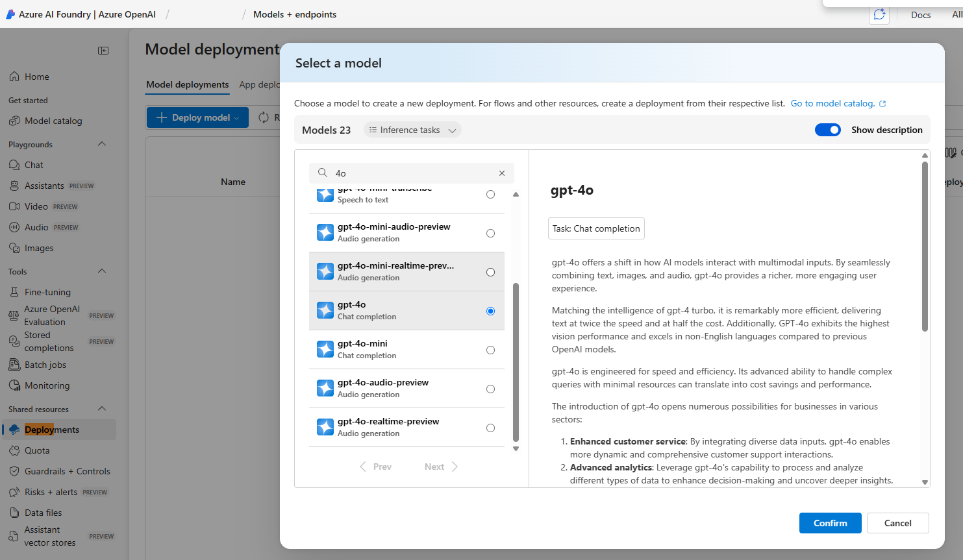Image resolution: width=963 pixels, height=560 pixels.
Task: Select gpt-4o-realtime-preview radio button
Action: [x=490, y=428]
